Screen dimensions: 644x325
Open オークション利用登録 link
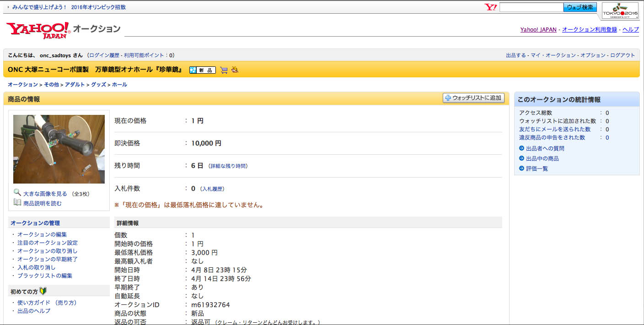590,29
